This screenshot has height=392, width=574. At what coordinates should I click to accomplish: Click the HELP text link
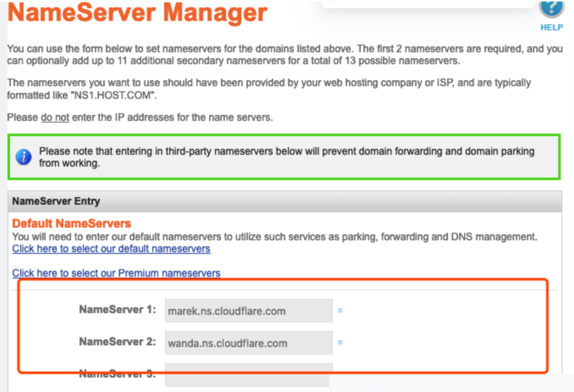coord(551,27)
